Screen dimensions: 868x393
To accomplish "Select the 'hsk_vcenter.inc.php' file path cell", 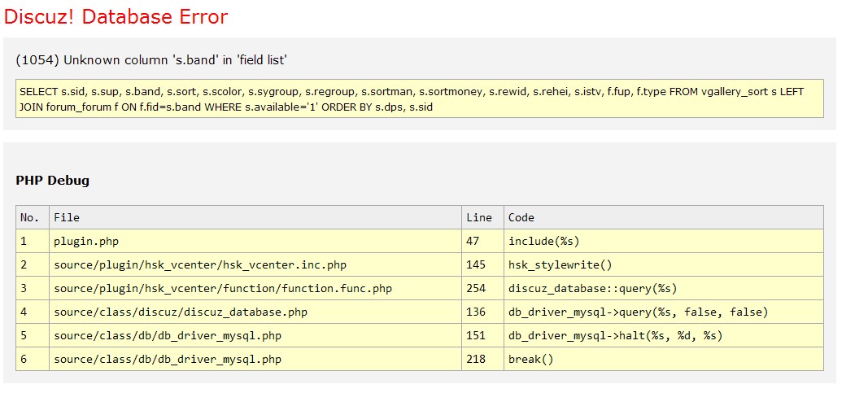I will [x=255, y=264].
